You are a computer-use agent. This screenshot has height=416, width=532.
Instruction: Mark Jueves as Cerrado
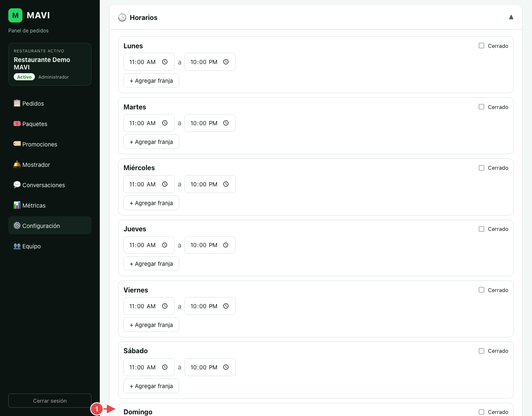click(481, 229)
